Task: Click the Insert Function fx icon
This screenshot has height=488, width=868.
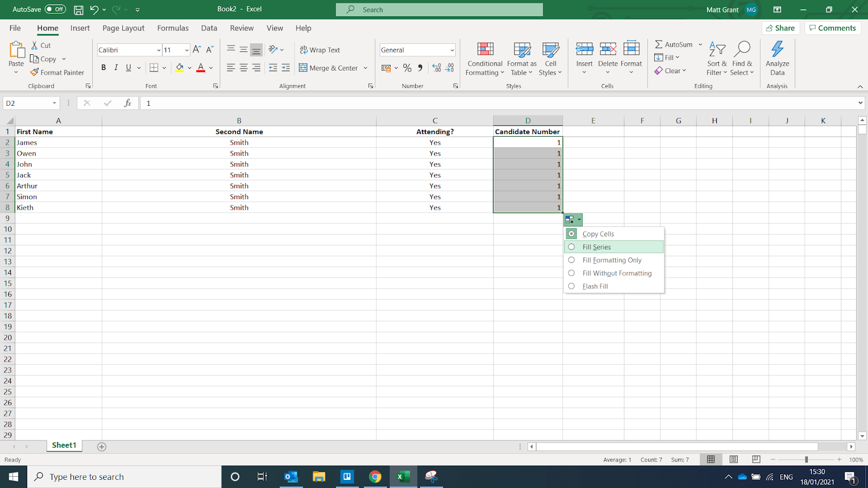Action: point(127,103)
